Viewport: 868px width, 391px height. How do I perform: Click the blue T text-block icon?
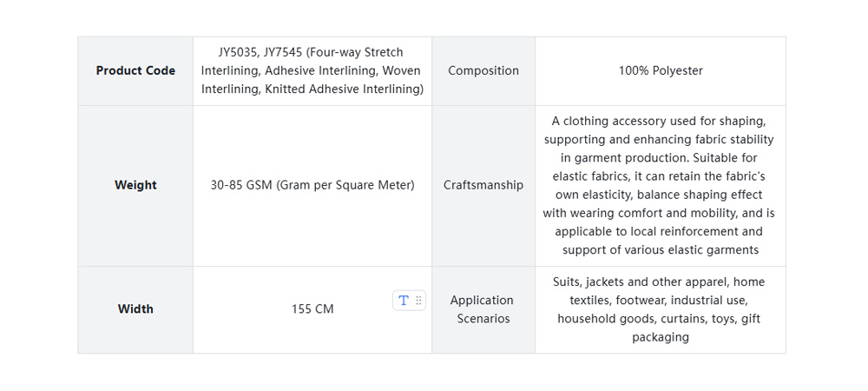click(x=403, y=301)
